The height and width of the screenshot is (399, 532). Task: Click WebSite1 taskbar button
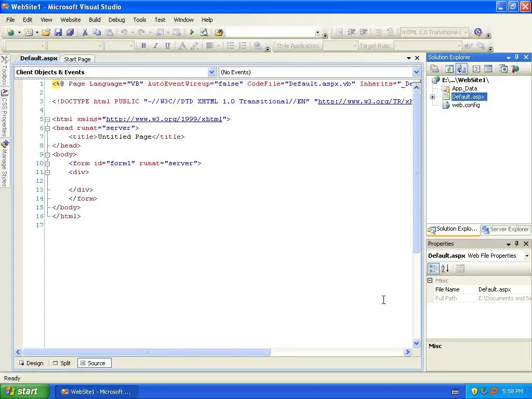96,392
